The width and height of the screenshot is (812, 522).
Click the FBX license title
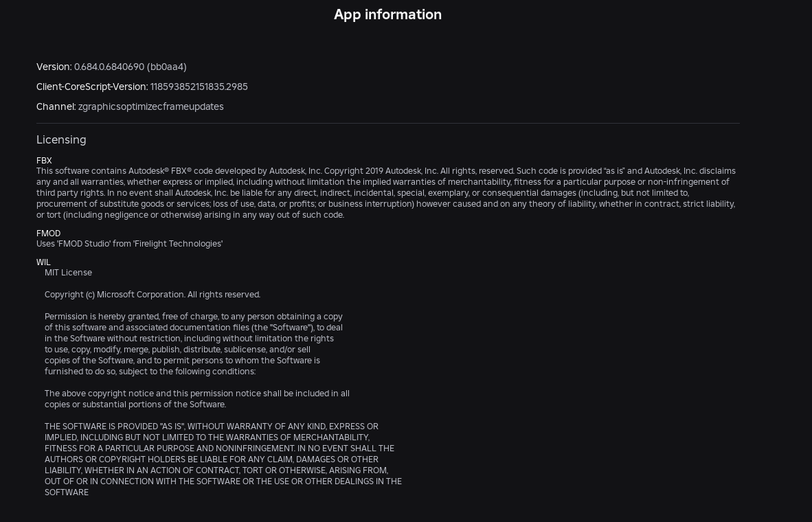tap(44, 160)
